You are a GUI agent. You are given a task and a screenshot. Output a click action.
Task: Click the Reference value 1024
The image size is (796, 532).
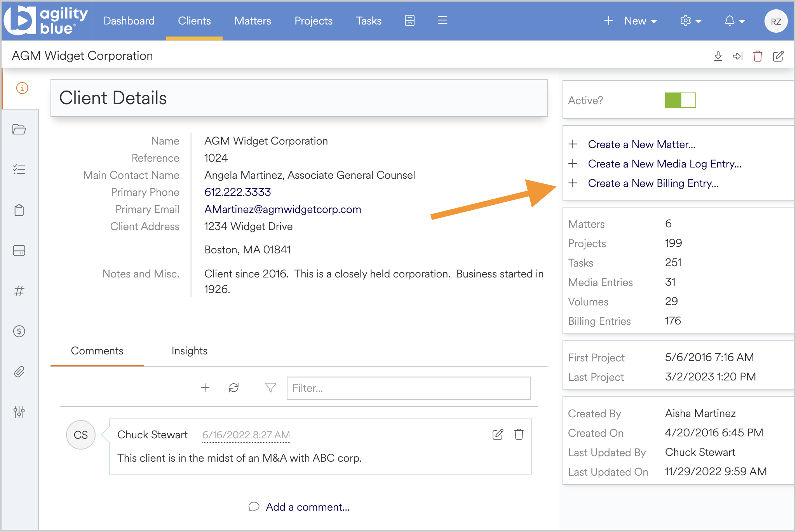216,158
